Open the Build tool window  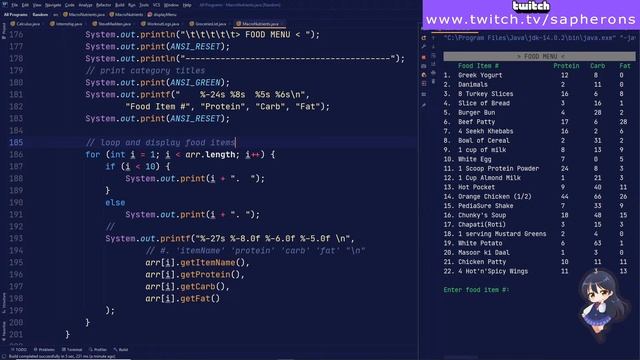tap(121, 350)
